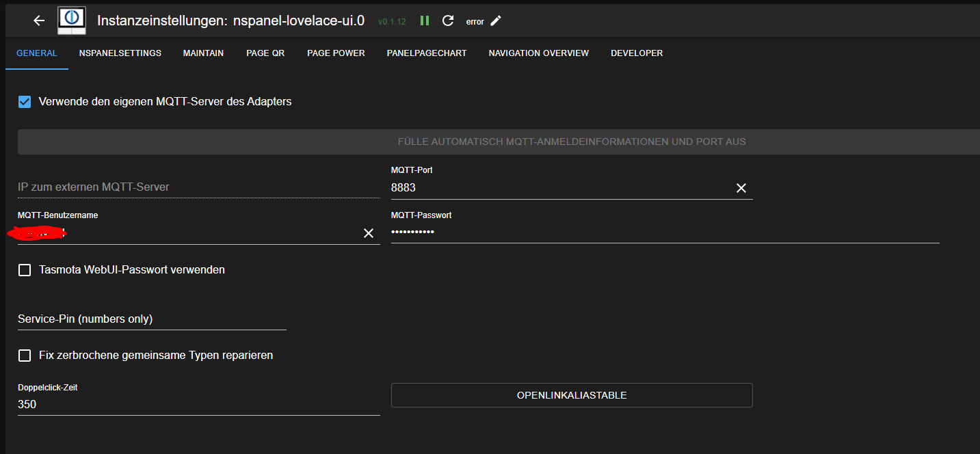Focus the Service-Pin input field
The image size is (980, 454).
[151, 319]
